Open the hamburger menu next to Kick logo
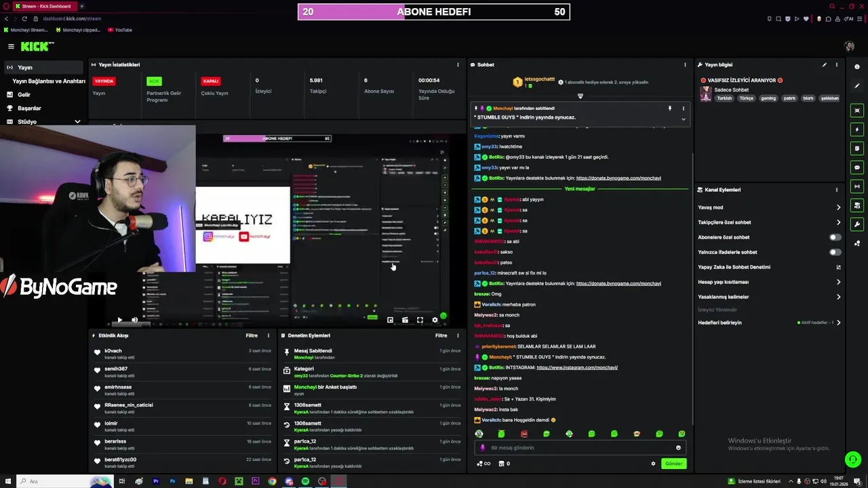 pos(11,46)
